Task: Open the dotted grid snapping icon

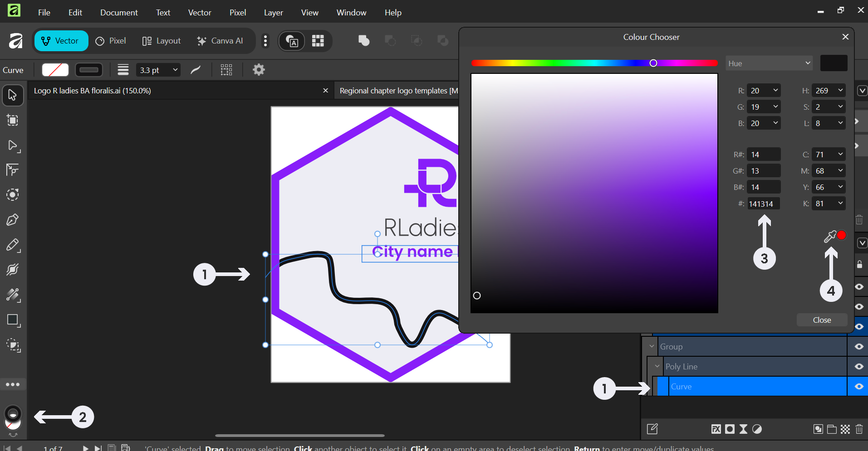Action: coord(226,70)
